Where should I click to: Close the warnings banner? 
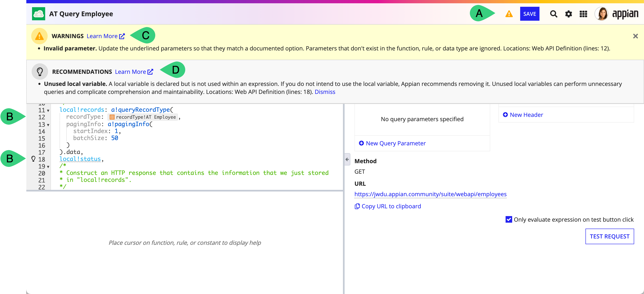tap(635, 36)
